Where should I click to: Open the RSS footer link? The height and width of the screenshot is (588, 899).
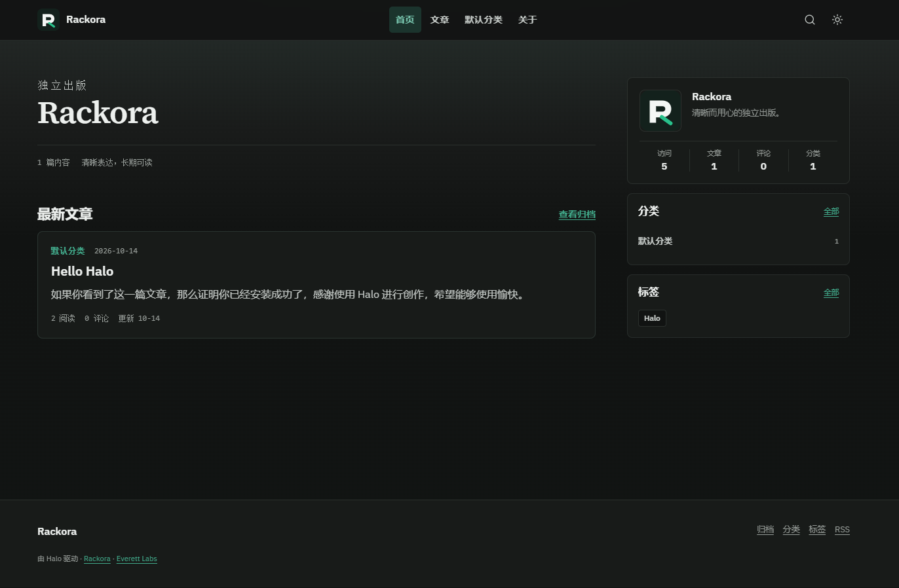point(842,530)
